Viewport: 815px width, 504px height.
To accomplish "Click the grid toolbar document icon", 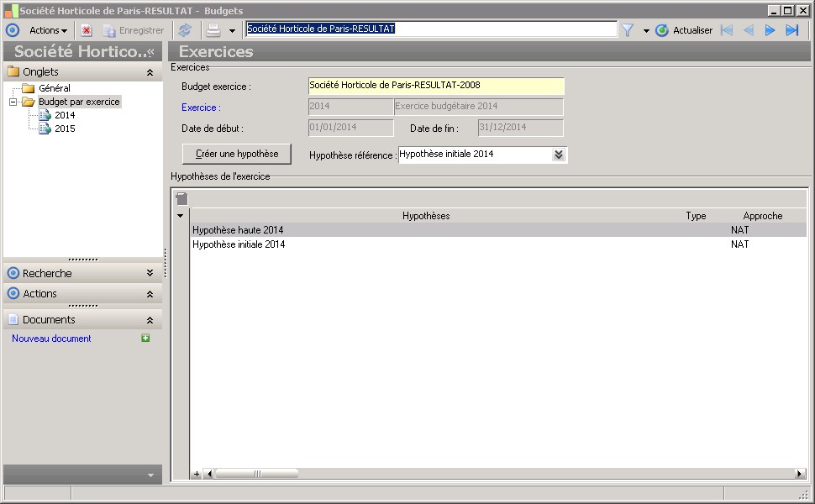I will (x=182, y=198).
